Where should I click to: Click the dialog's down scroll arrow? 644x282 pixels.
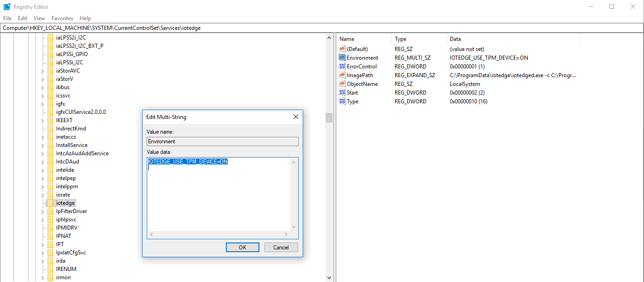[293, 226]
